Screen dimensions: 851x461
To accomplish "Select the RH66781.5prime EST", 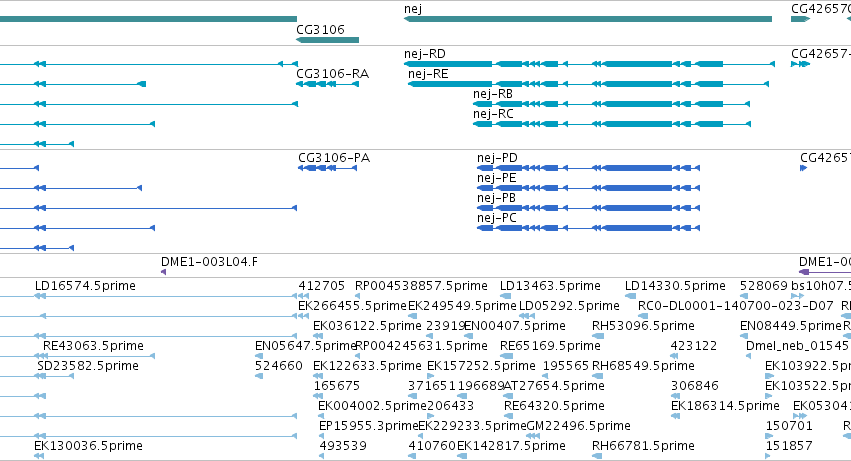I will (643, 446).
